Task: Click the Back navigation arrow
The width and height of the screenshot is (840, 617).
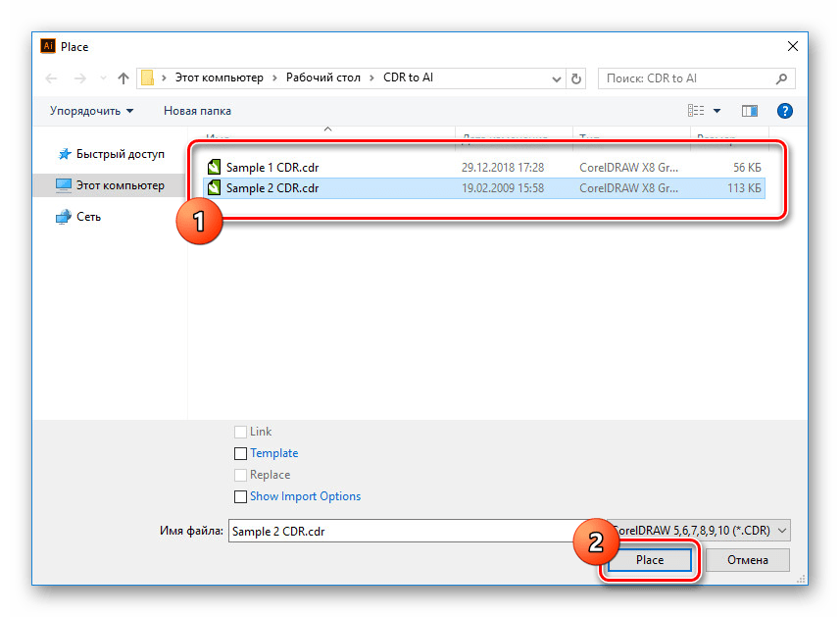Action: point(51,78)
